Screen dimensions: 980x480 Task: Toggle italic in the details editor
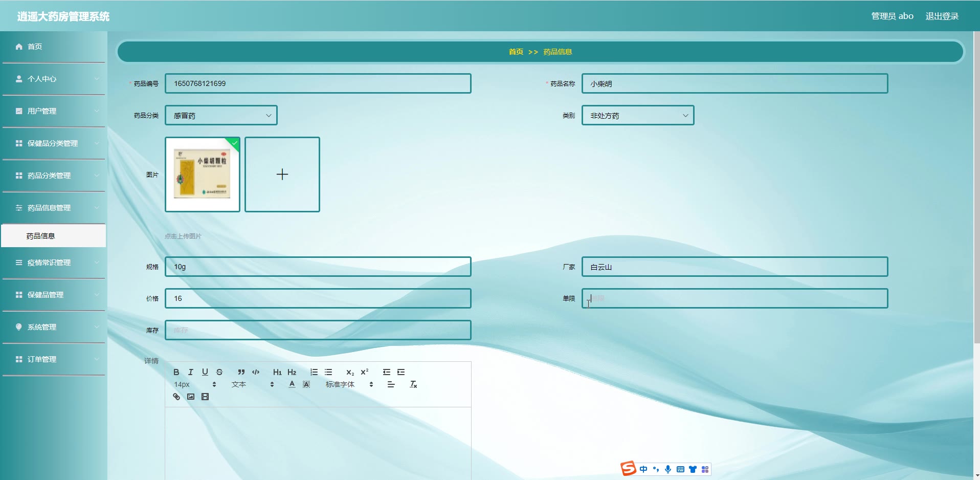tap(191, 372)
